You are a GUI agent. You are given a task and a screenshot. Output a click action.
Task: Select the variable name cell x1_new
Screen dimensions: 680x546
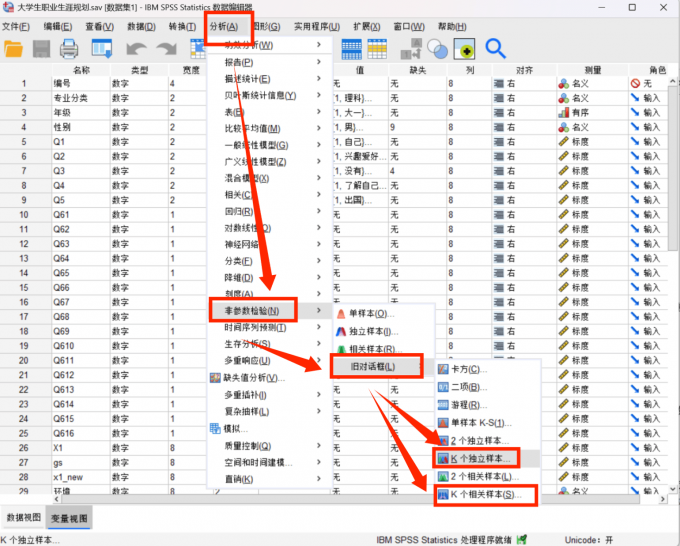[81, 477]
